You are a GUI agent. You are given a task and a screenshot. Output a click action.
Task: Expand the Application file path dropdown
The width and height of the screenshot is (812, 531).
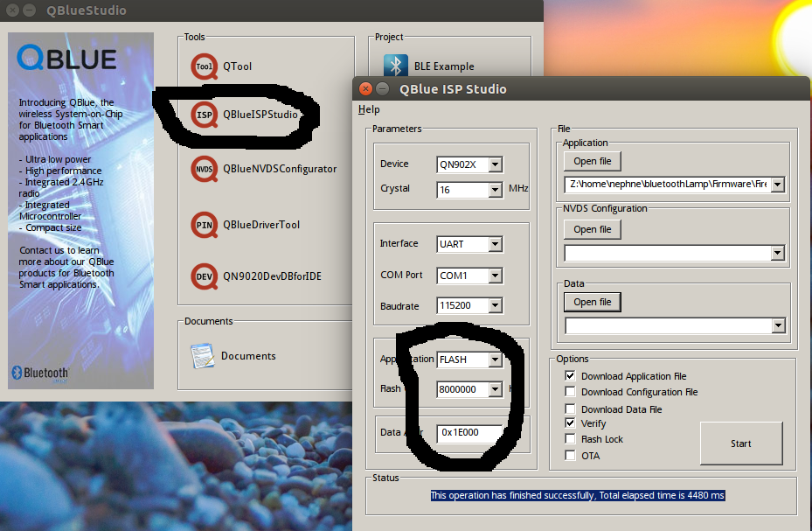(x=777, y=185)
